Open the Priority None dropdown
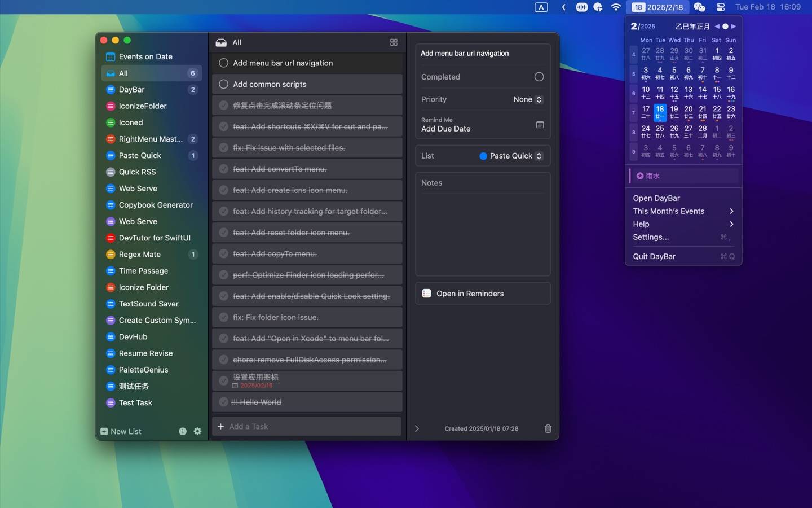 (528, 99)
